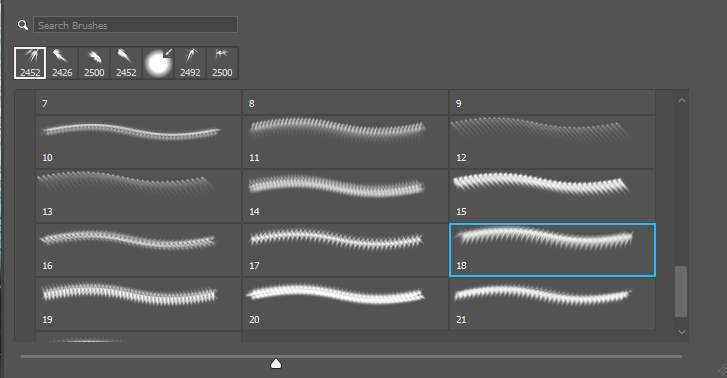Click the brush preview size slider handle
Viewport: 727px width, 378px height.
click(x=276, y=363)
